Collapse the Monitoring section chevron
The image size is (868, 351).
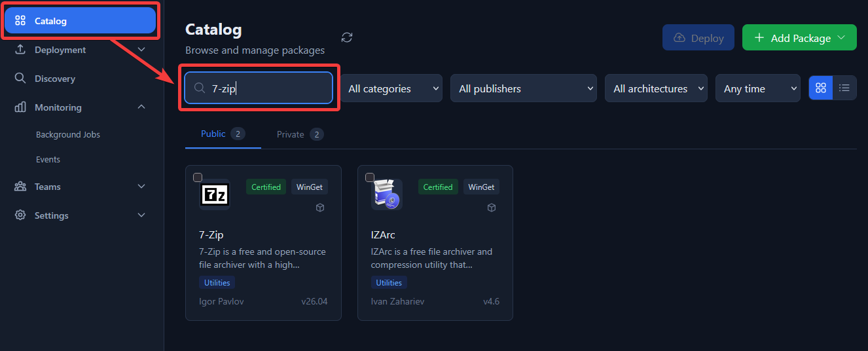141,107
